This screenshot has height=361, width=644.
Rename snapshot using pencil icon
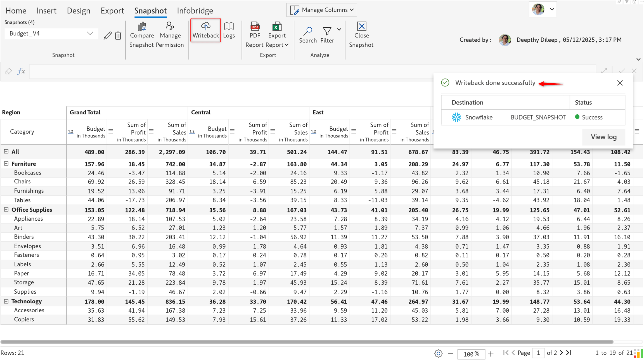click(108, 36)
